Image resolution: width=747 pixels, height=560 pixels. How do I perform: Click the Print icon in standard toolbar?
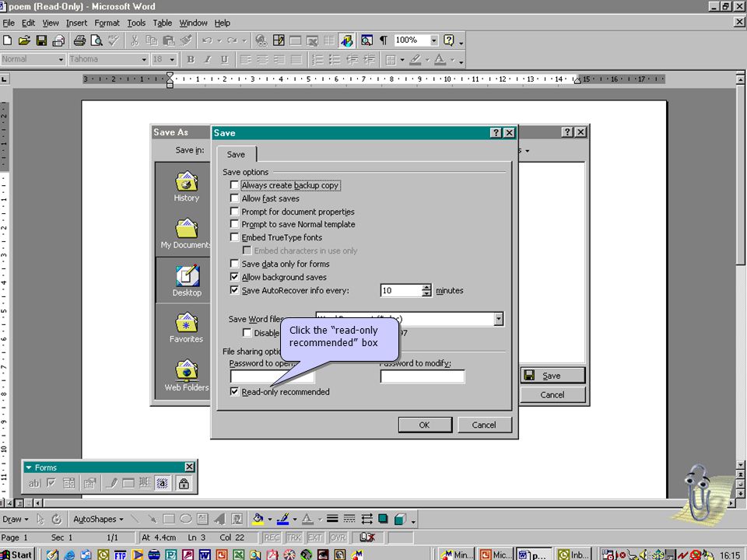[79, 40]
